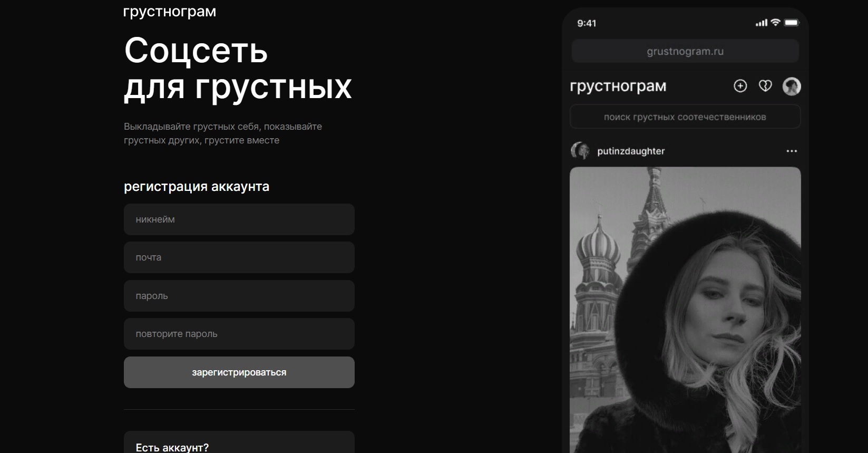This screenshot has height=453, width=868.
Task: Click the зарегистрироваться button
Action: (x=239, y=372)
